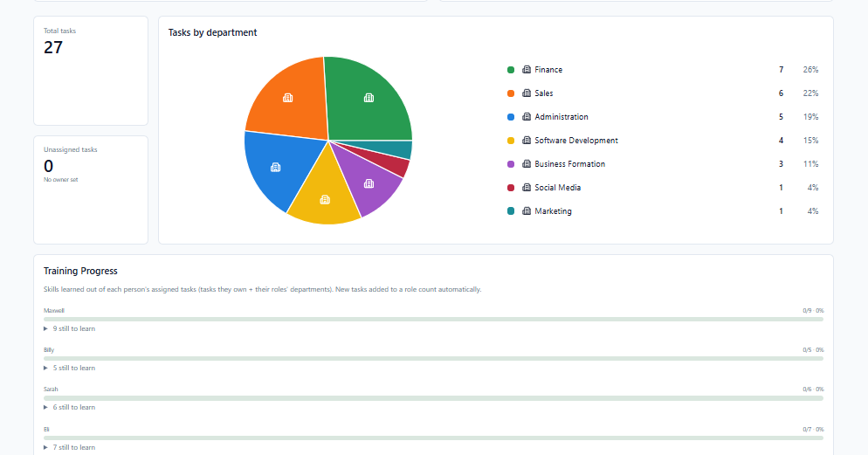
Task: Click the 22% value for Sales
Action: click(810, 93)
